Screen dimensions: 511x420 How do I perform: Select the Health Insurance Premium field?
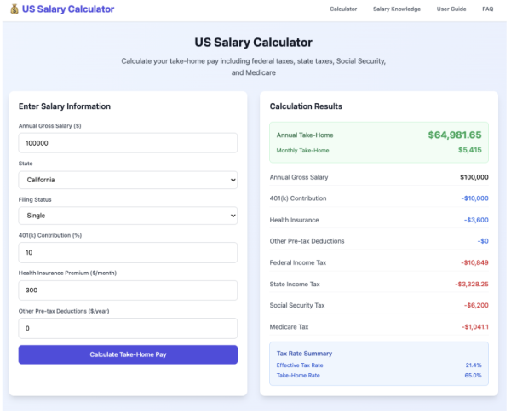click(128, 291)
